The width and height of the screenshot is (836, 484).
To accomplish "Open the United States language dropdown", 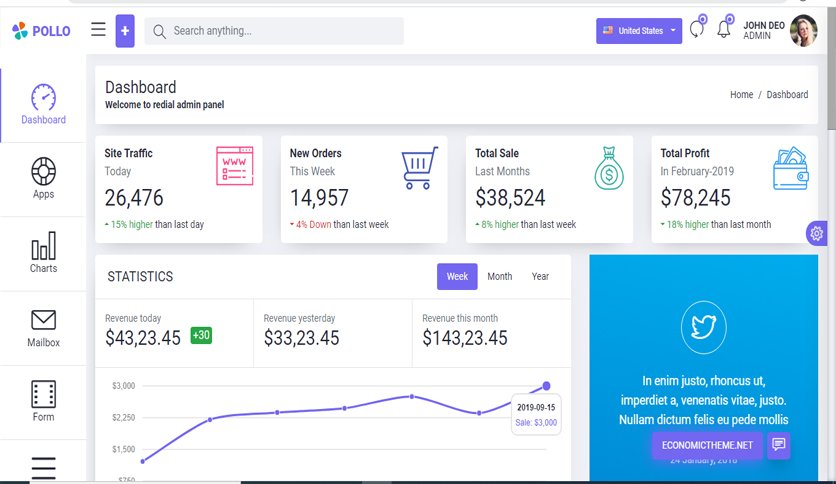I will coord(639,31).
